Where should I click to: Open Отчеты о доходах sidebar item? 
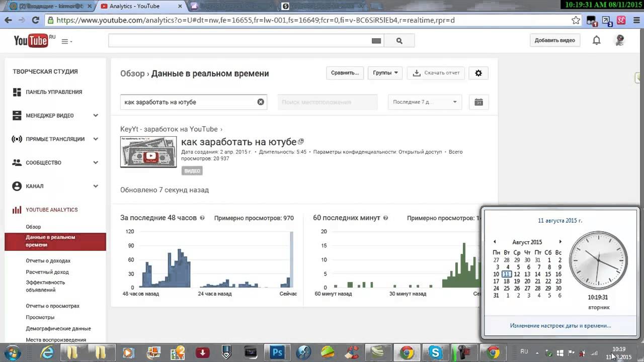point(48,260)
